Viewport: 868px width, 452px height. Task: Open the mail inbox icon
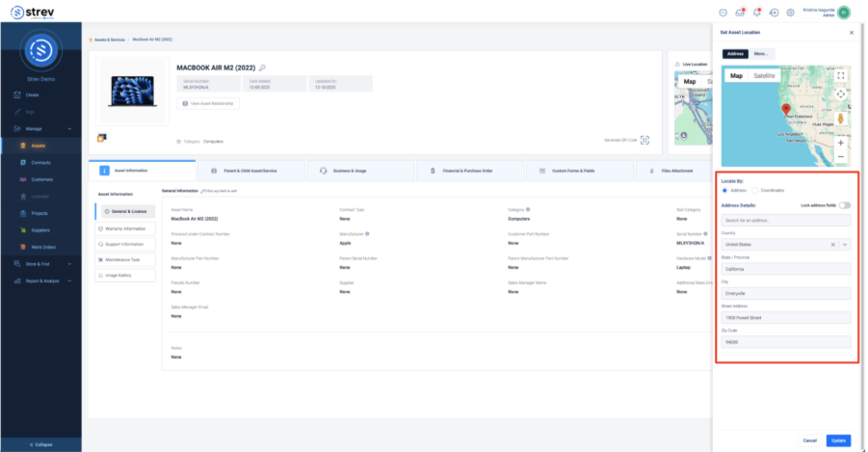[x=739, y=13]
